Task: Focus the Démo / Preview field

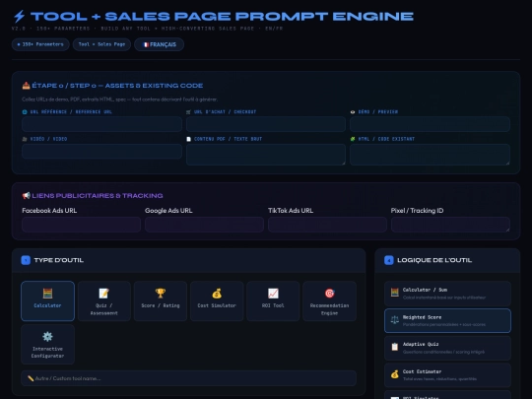Action: (430, 124)
